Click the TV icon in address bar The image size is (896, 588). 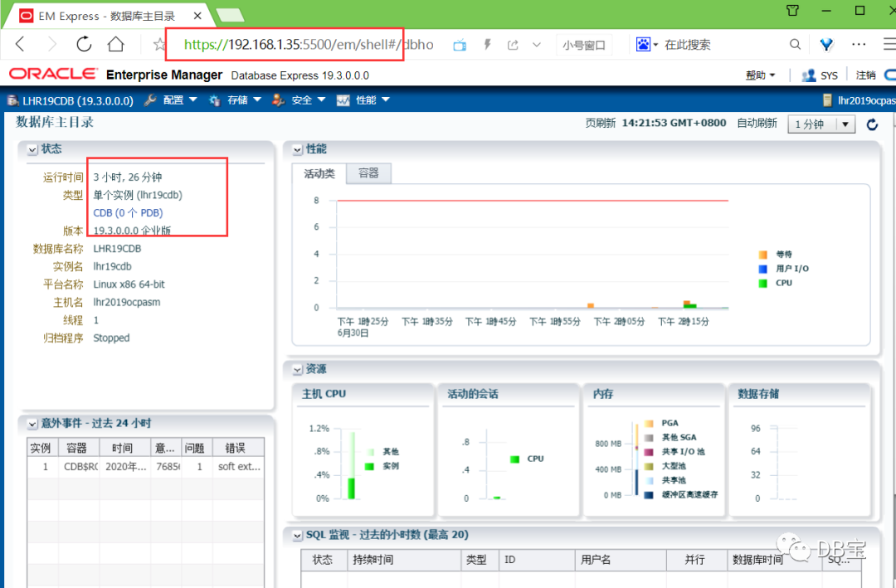[460, 45]
